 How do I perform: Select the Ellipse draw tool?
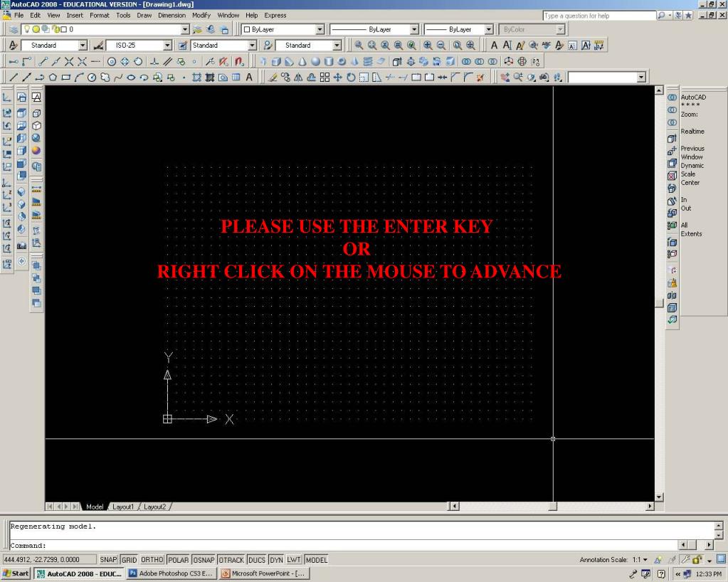(131, 78)
